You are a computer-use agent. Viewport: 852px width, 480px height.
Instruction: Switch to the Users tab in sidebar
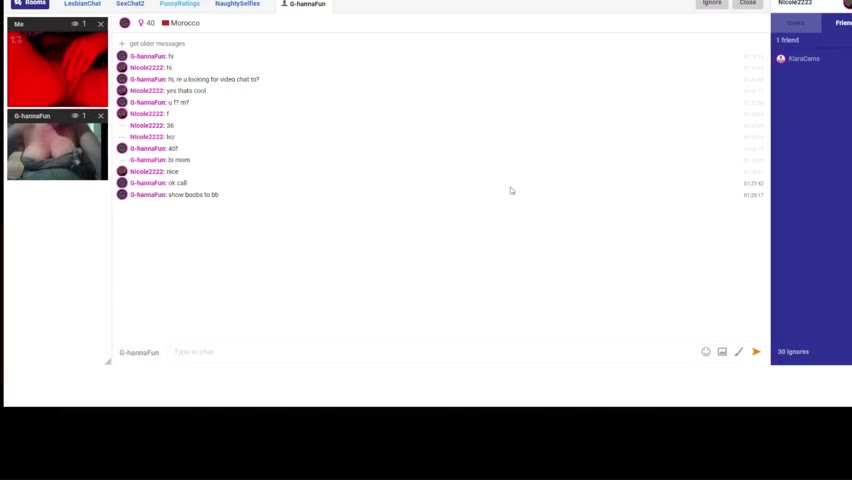(x=796, y=23)
